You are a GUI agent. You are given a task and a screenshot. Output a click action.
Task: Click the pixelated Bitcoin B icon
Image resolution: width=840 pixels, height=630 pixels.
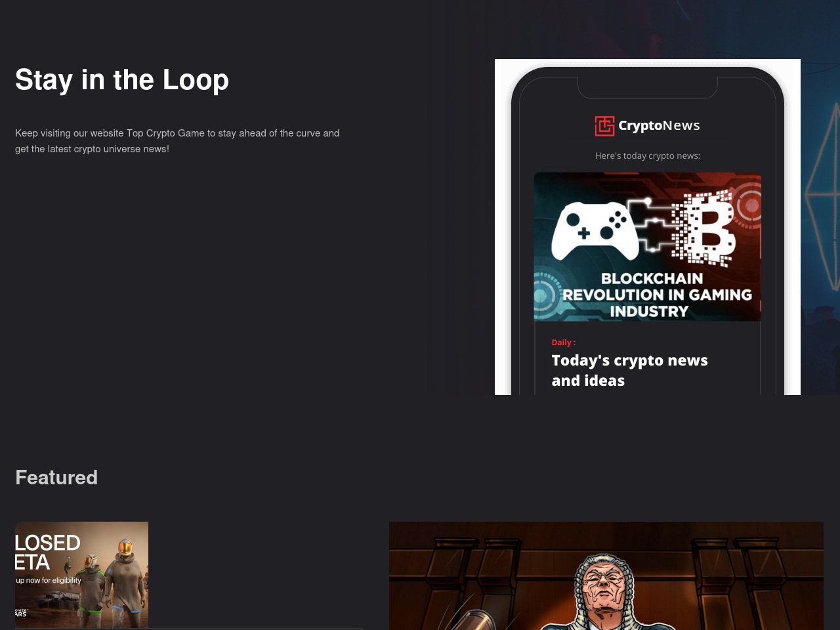click(x=705, y=228)
